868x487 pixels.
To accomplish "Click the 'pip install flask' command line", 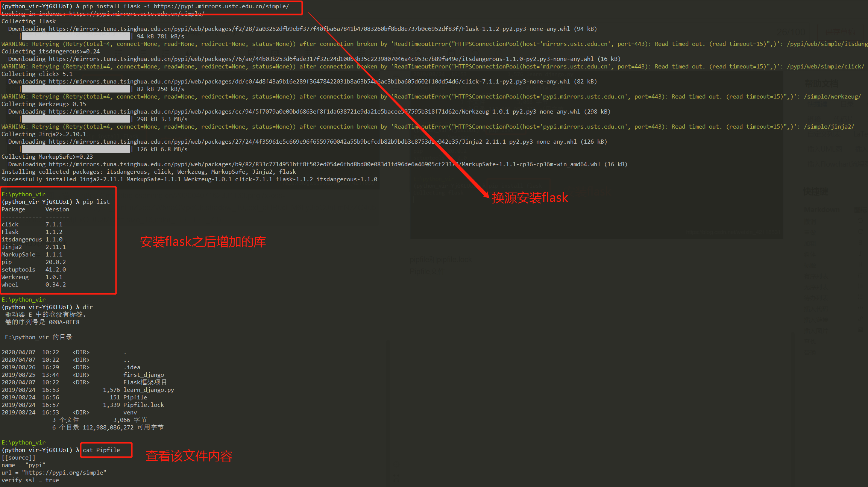I will pyautogui.click(x=185, y=6).
